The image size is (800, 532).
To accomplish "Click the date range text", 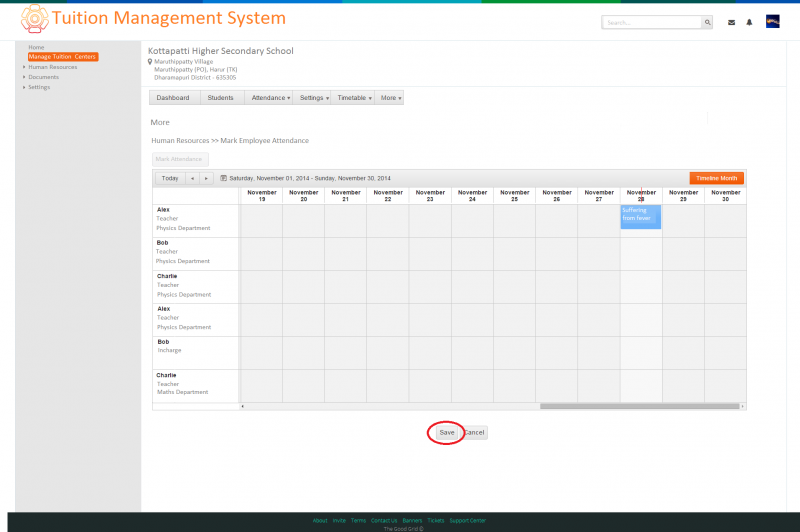I will click(x=310, y=179).
